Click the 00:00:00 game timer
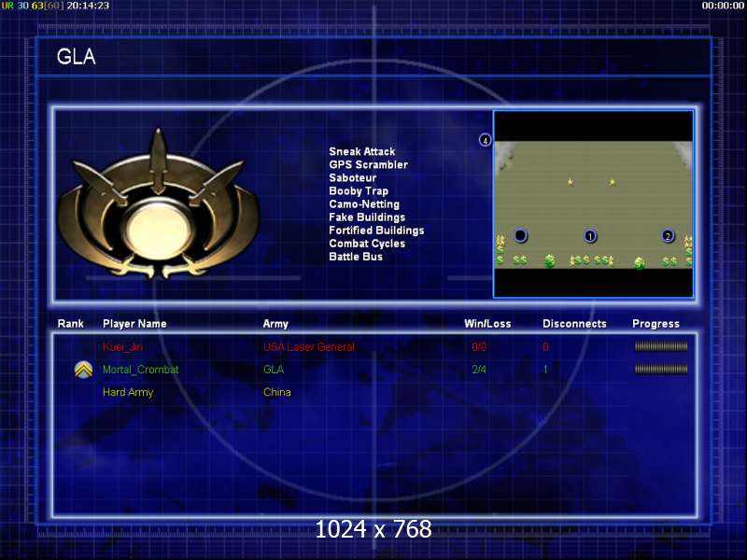Viewport: 747px width, 560px height. [723, 6]
